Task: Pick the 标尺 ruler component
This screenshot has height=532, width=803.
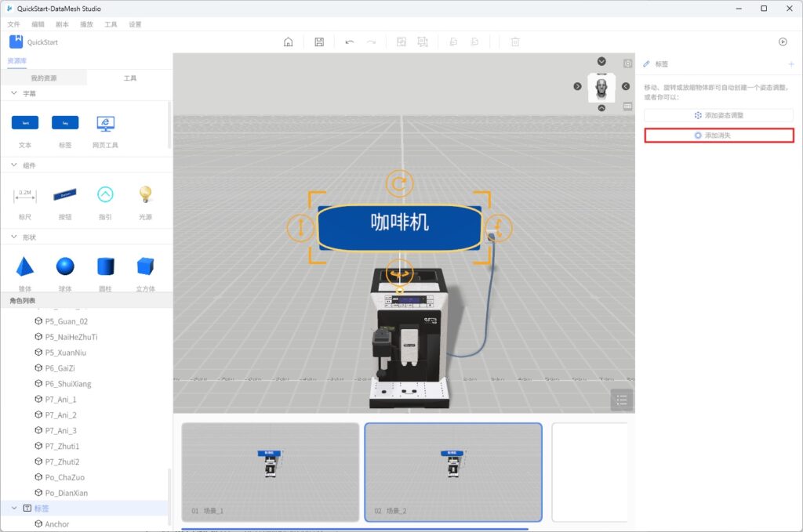Action: click(x=25, y=195)
